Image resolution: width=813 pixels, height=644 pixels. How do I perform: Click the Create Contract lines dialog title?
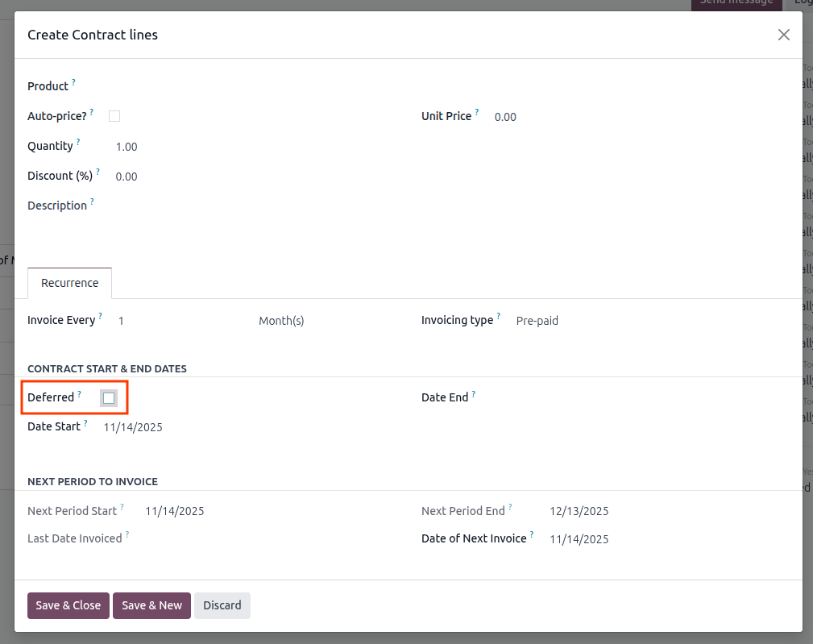click(x=93, y=35)
